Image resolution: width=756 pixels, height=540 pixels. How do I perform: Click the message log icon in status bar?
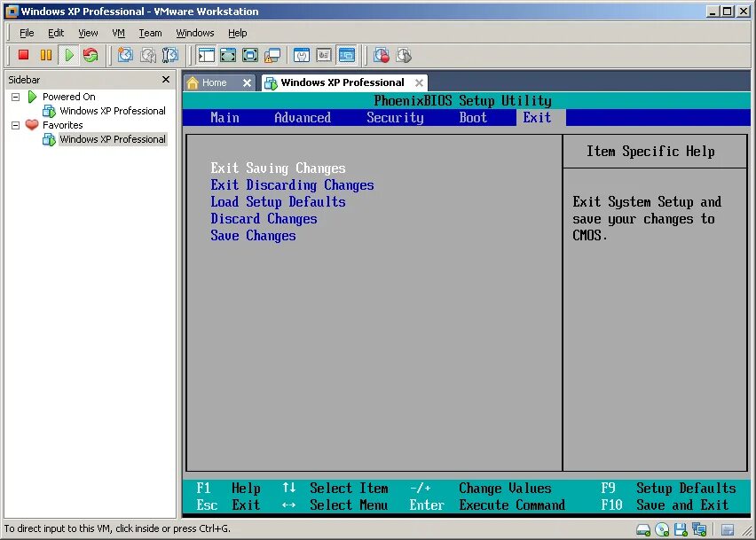tap(728, 530)
